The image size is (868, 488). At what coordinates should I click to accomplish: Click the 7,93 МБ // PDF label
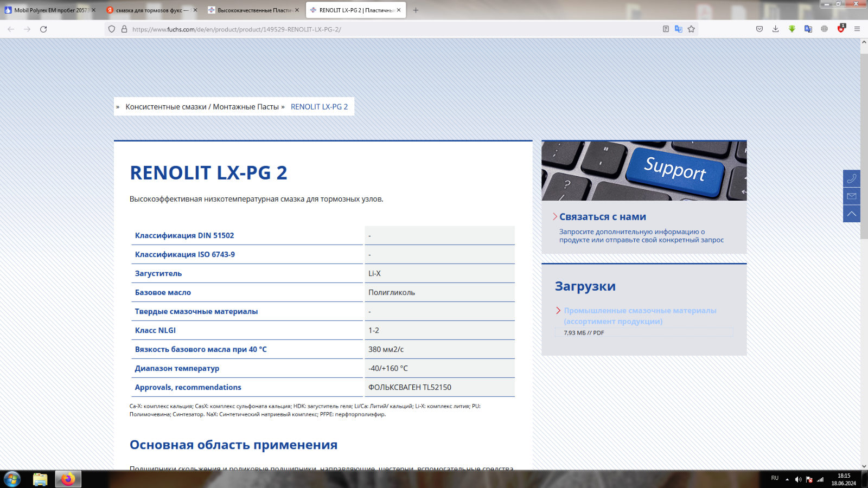tap(584, 333)
